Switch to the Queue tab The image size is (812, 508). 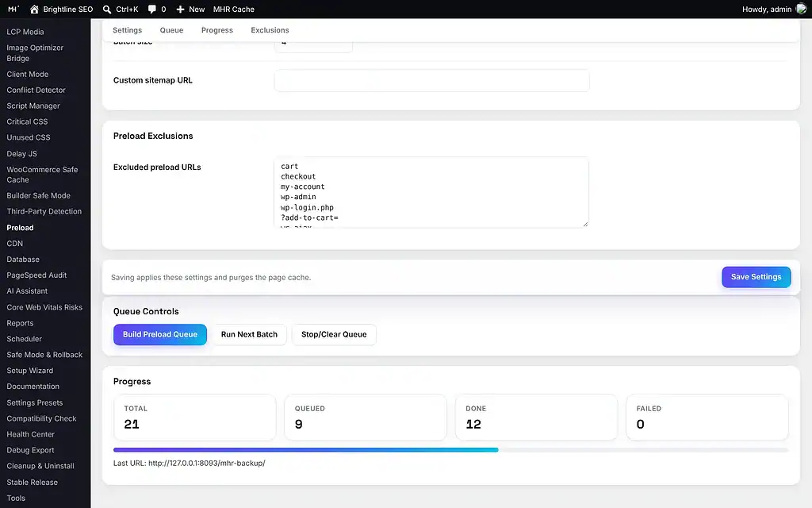[x=171, y=30]
